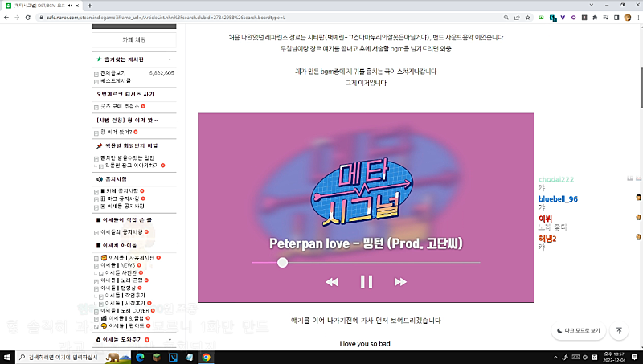
Task: Open the Minecraft block taskbar icon
Action: 156,358
